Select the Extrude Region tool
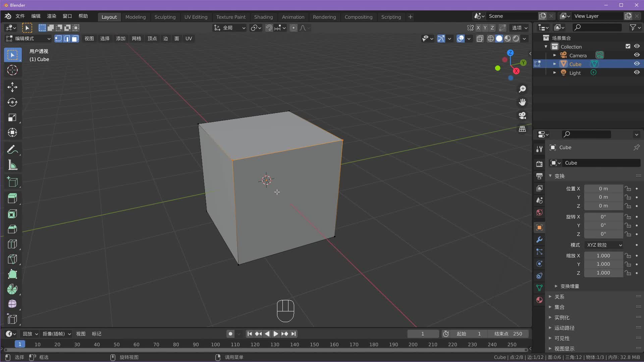Viewport: 644px width, 362px height. 12,199
